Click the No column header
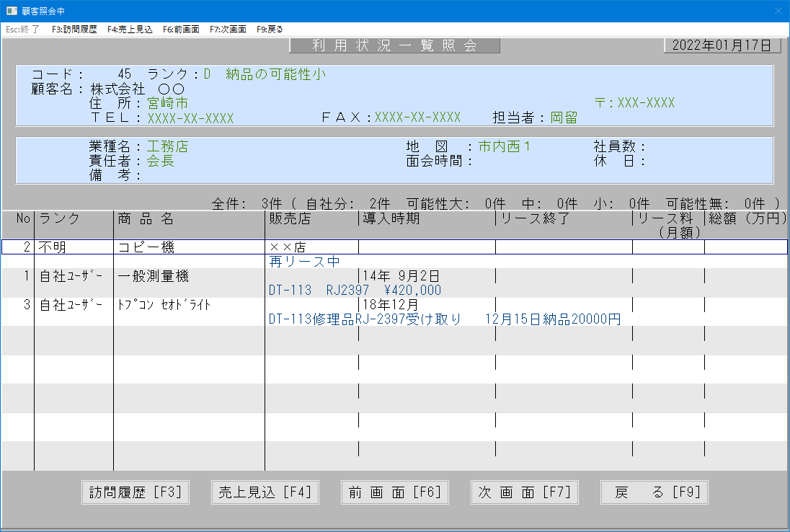Viewport: 790px width, 532px height. [23, 218]
